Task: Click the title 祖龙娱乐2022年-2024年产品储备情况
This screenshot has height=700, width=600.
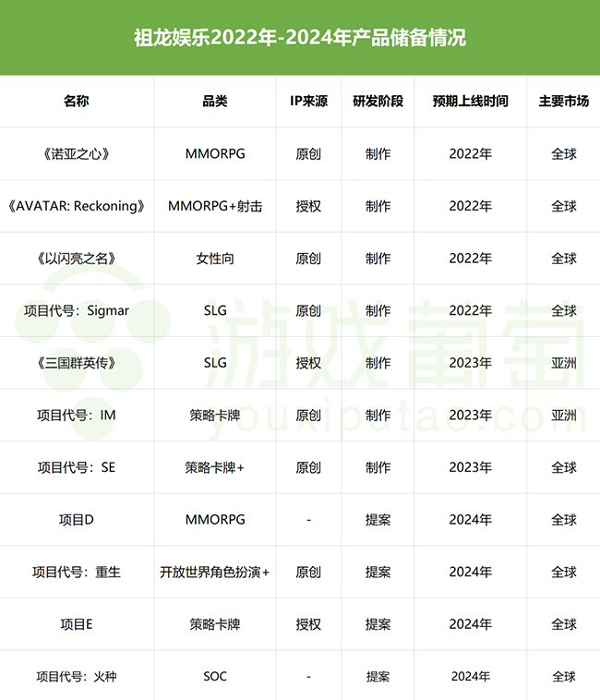Action: 300,38
